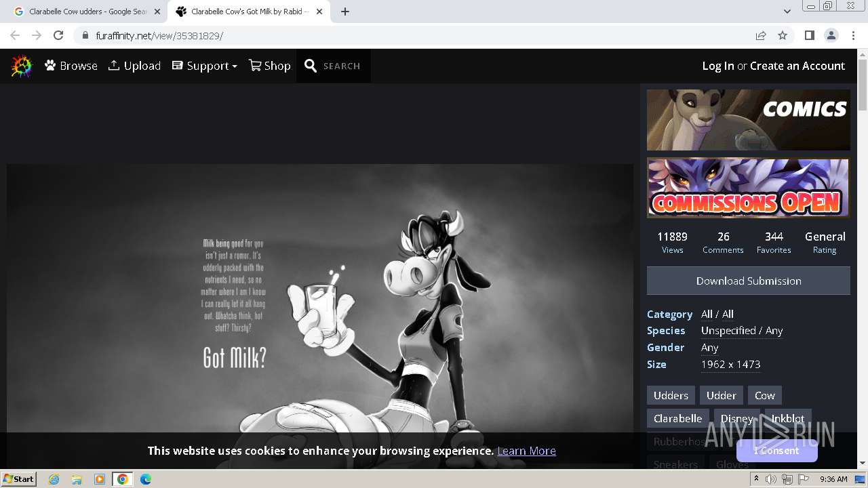Screen dimensions: 868x488
Task: Toggle the browser side panel icon
Action: 809,35
